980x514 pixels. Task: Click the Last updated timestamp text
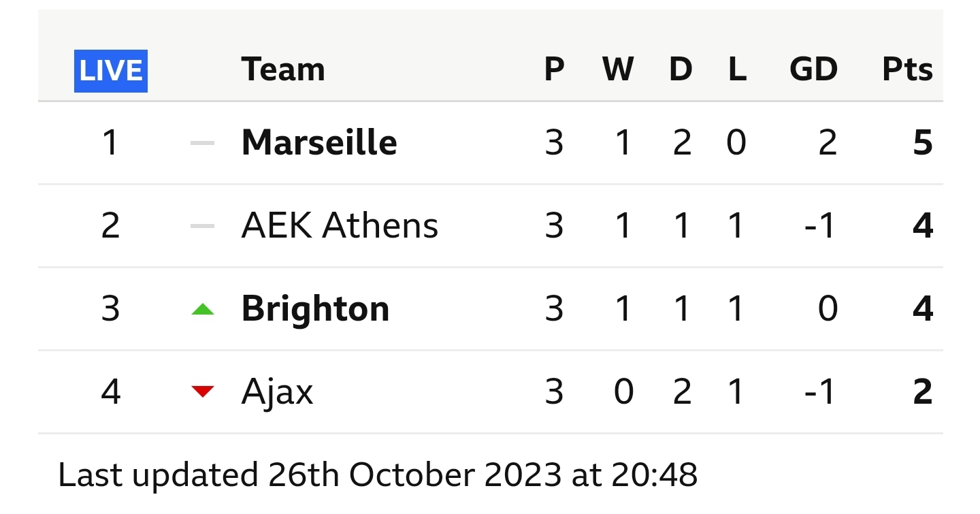pyautogui.click(x=378, y=475)
